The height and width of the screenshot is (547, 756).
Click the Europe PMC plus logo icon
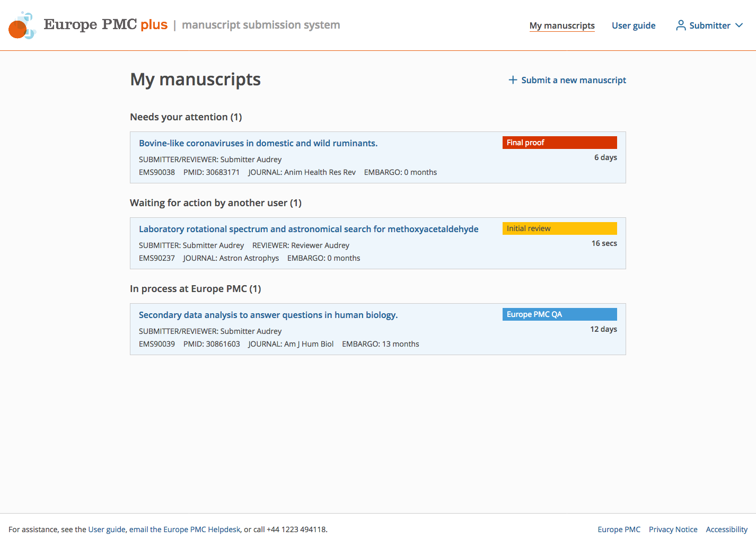(x=22, y=25)
